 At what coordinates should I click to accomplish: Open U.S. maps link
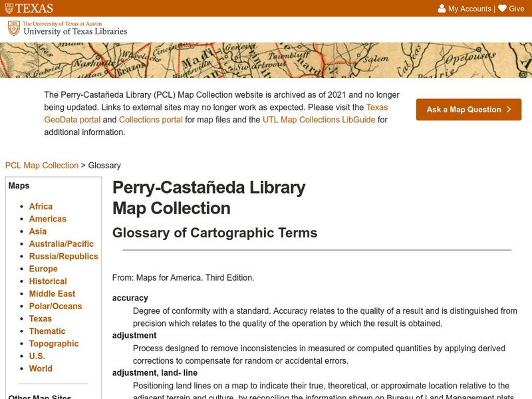click(x=37, y=356)
